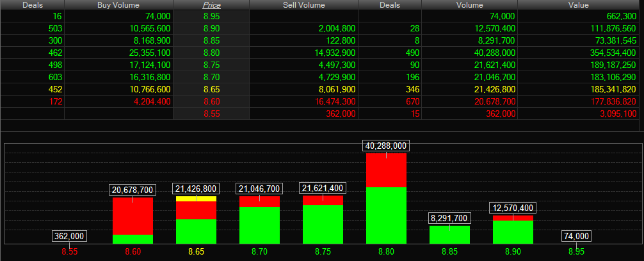Click the 8,291,700 chart bar label
The height and width of the screenshot is (261, 644).
point(449,218)
